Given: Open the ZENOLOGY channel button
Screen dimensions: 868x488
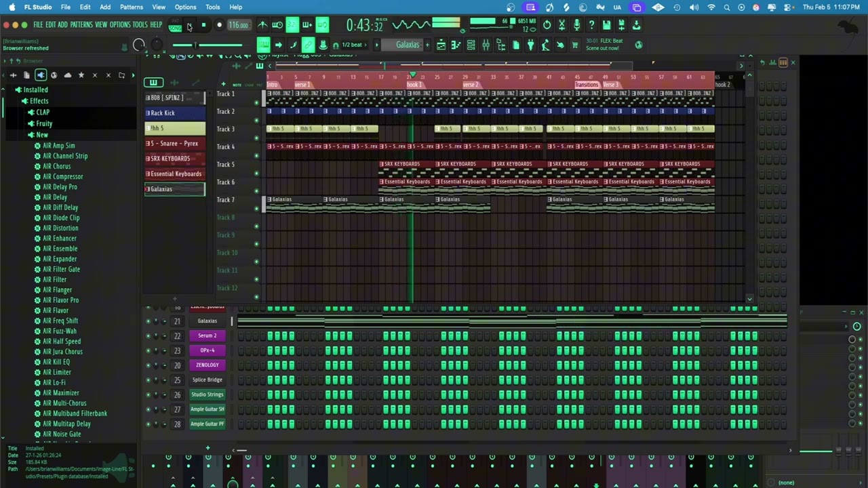Looking at the screenshot, I should click(208, 365).
